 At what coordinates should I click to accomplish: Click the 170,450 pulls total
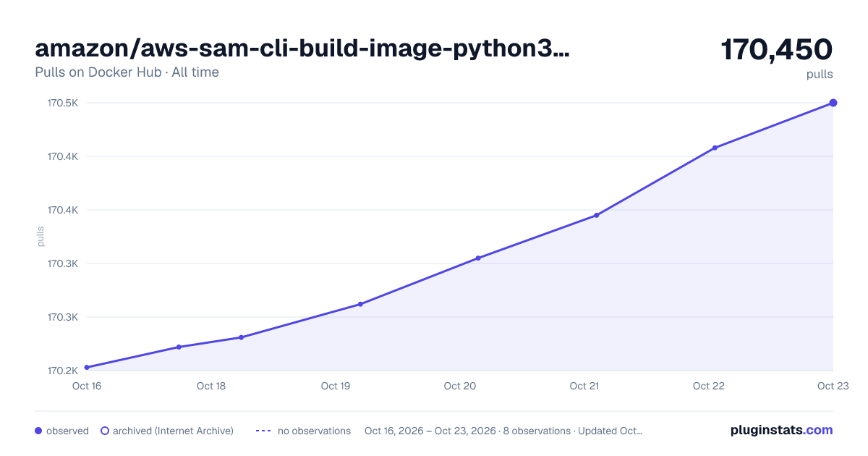[777, 49]
